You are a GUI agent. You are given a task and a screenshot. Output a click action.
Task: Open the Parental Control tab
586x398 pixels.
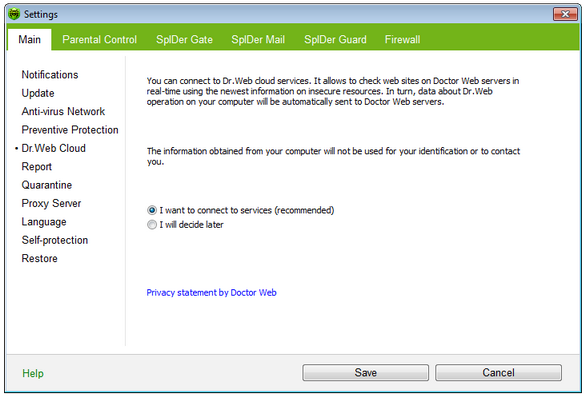tap(99, 39)
